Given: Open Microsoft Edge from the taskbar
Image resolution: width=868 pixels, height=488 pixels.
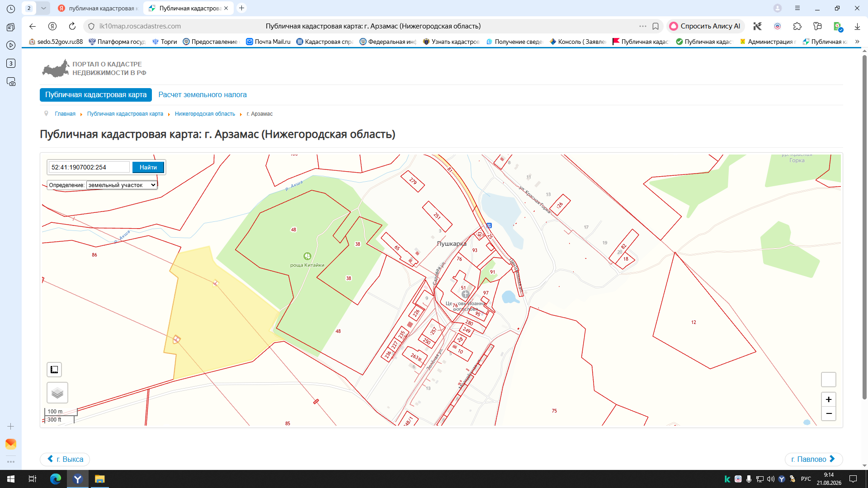Looking at the screenshot, I should click(55, 479).
